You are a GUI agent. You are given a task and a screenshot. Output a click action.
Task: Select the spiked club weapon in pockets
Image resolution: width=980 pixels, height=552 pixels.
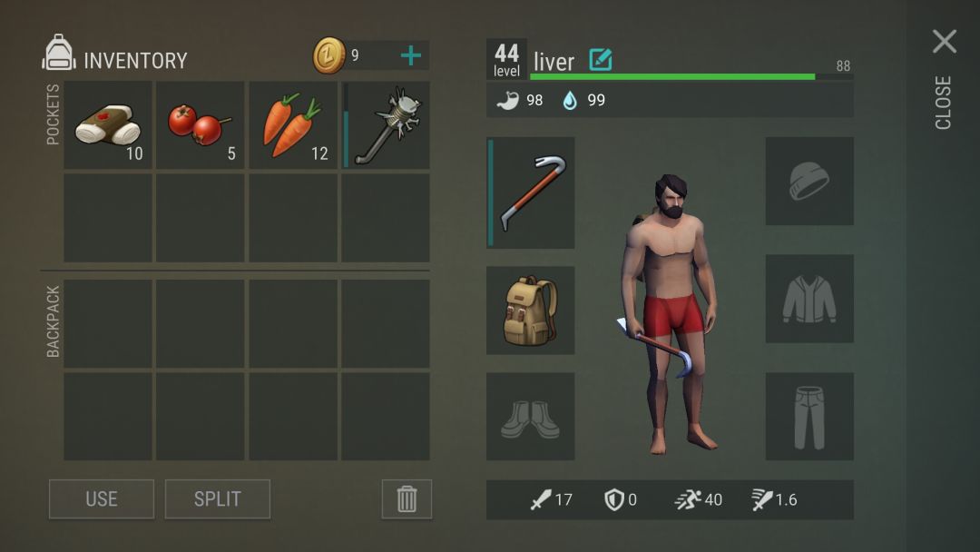click(x=386, y=125)
